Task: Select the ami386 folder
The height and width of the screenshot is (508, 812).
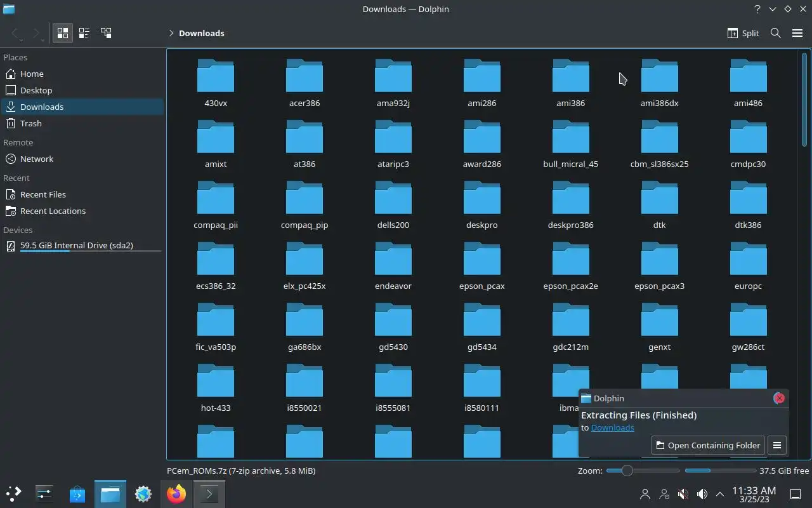Action: [571, 83]
